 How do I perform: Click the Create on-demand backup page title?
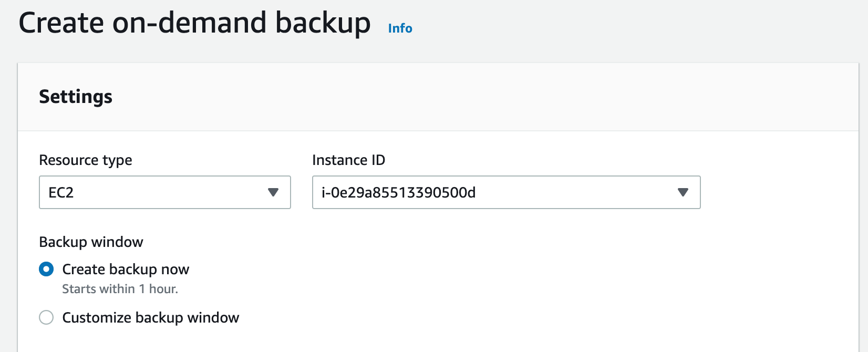coord(194,24)
